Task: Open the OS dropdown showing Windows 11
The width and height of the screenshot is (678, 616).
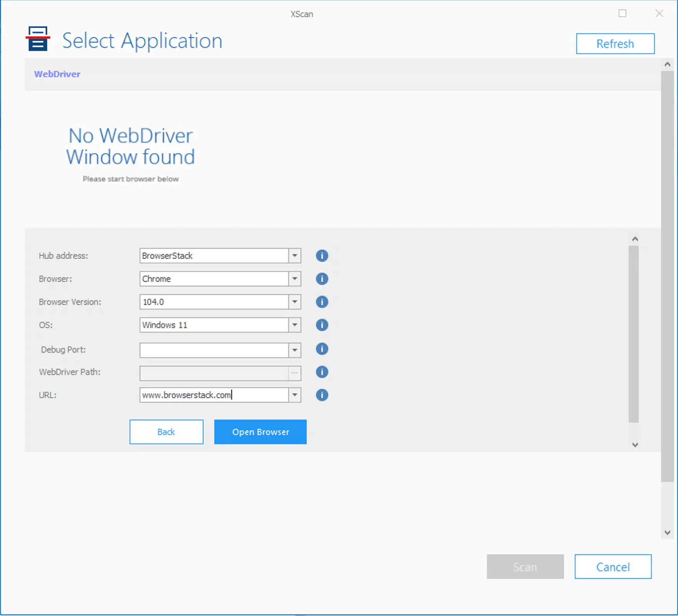Action: click(x=295, y=325)
